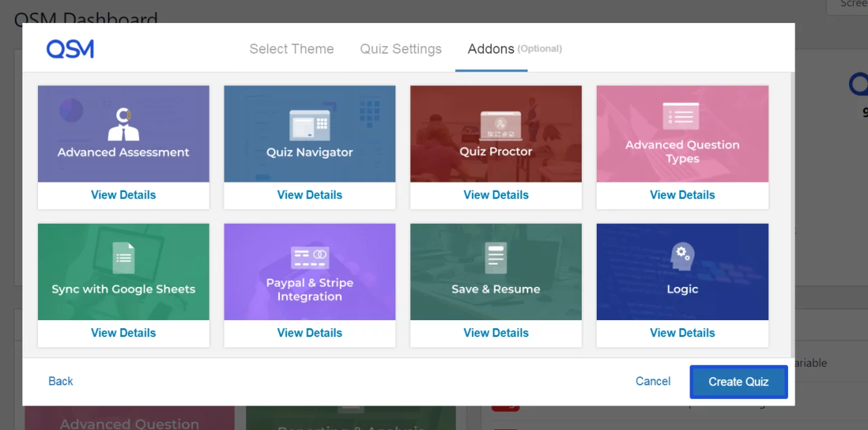
Task: Click the Advanced Assessment person icon
Action: pos(123,124)
